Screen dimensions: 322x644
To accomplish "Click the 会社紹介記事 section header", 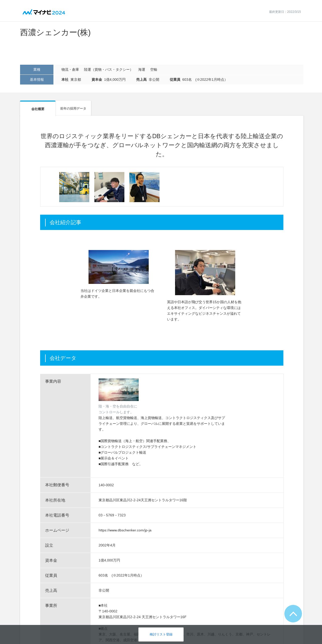I will click(x=162, y=222).
